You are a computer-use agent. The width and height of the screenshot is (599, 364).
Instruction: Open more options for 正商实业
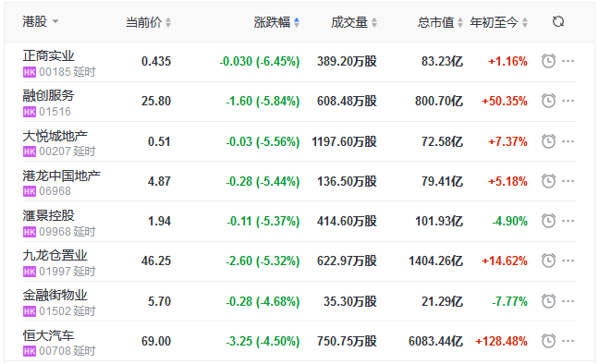click(568, 61)
